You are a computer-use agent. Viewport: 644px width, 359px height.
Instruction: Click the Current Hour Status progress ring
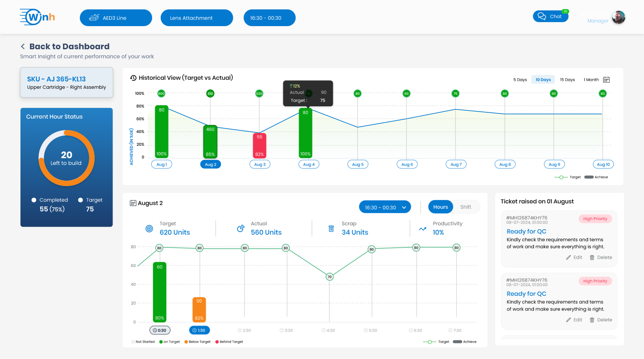click(66, 158)
